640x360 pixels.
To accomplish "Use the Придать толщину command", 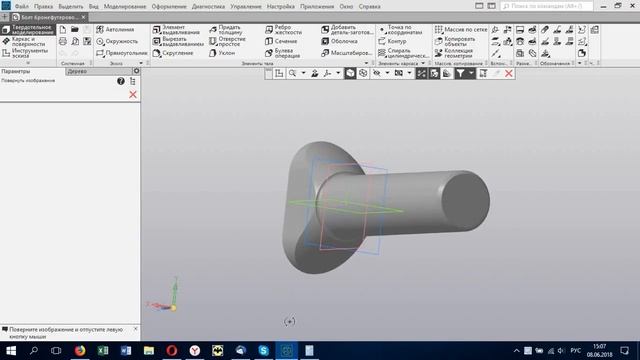I will click(226, 29).
